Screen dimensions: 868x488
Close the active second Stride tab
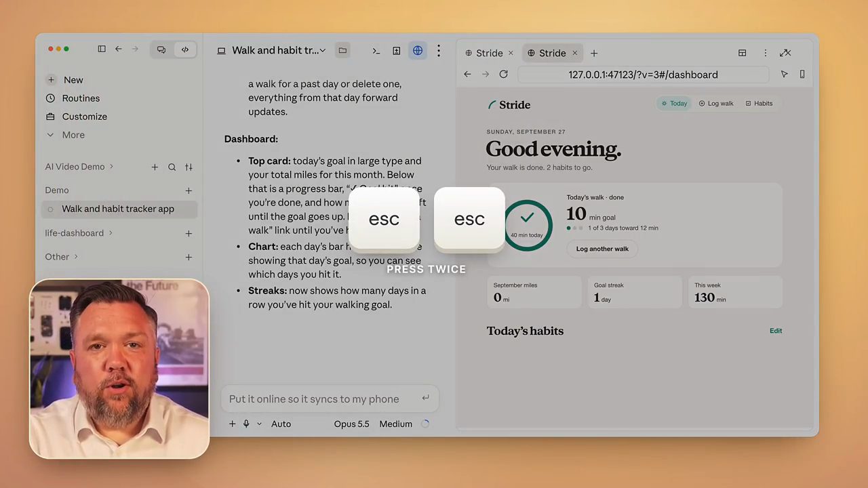574,53
